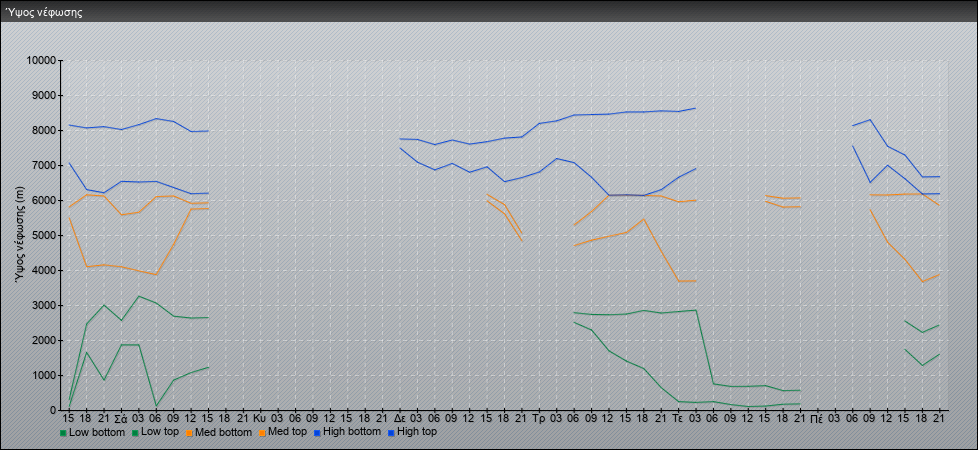Toggle the High bottom legend entry
This screenshot has width=978, height=450.
[348, 432]
